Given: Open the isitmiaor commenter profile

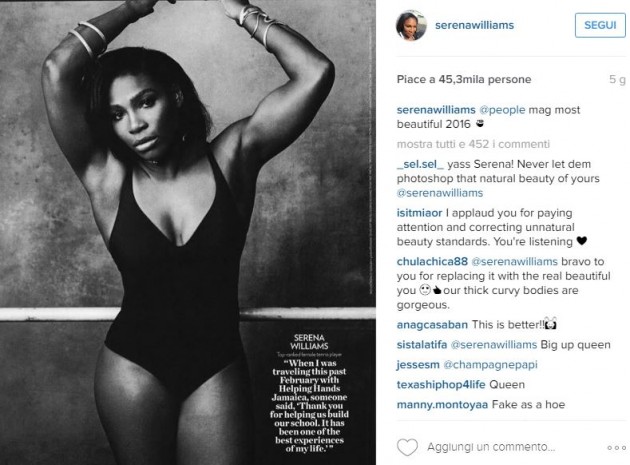Looking at the screenshot, I should (419, 213).
